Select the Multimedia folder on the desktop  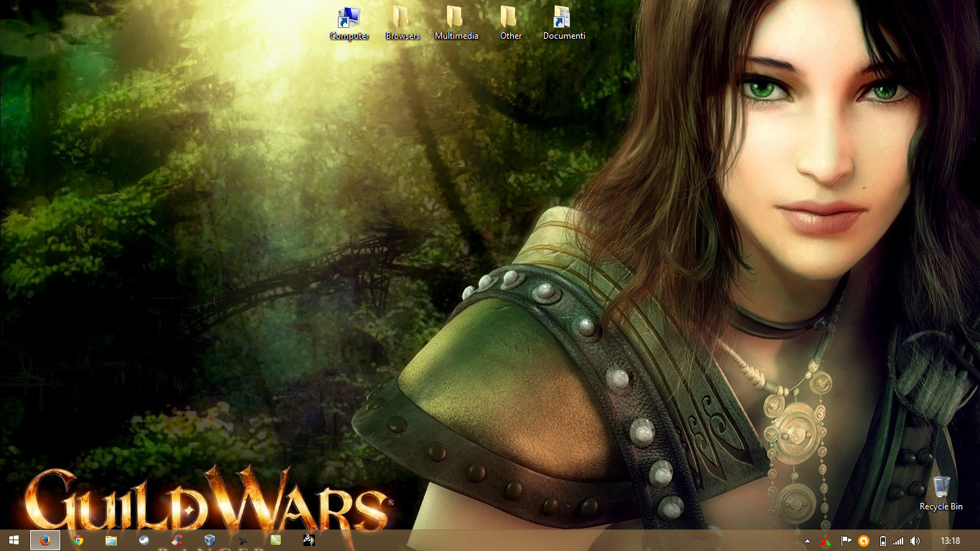[456, 23]
